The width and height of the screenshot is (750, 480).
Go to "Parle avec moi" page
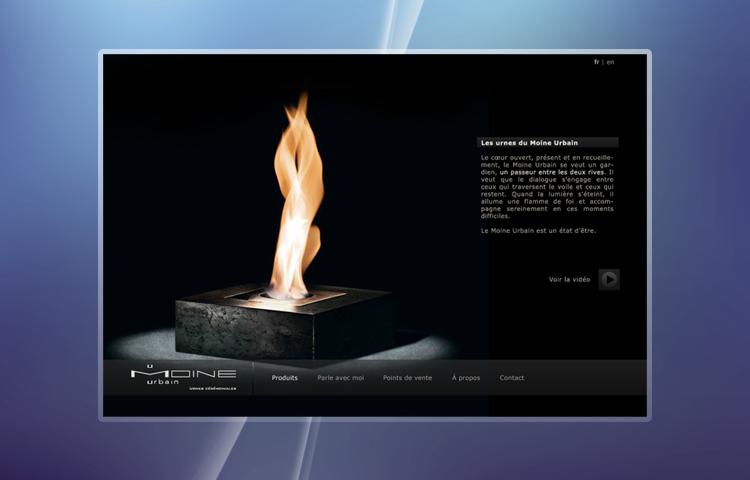click(341, 378)
